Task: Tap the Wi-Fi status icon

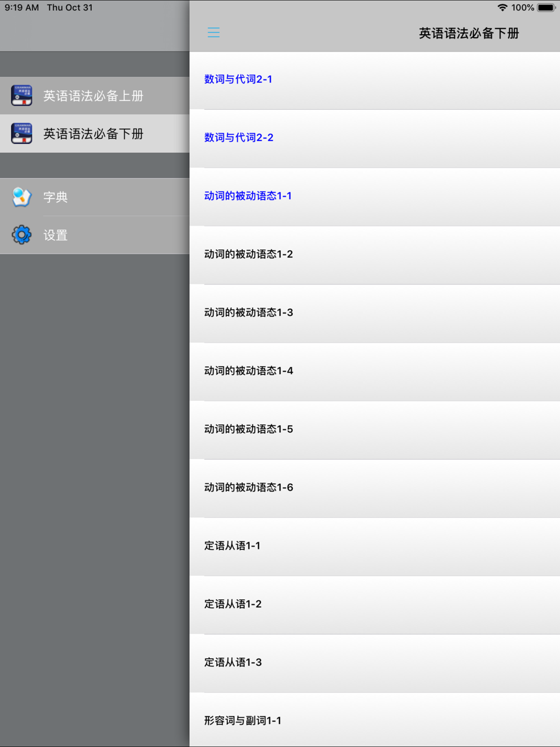Action: point(502,8)
